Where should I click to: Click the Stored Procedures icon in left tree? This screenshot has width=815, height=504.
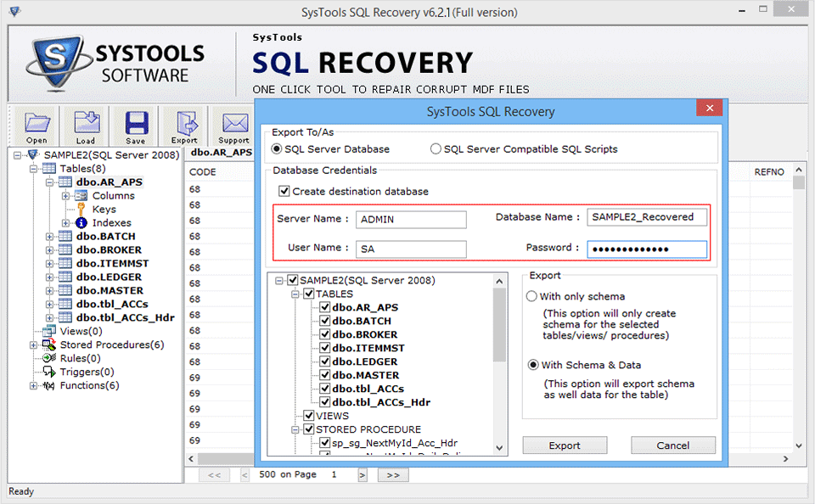pyautogui.click(x=49, y=344)
